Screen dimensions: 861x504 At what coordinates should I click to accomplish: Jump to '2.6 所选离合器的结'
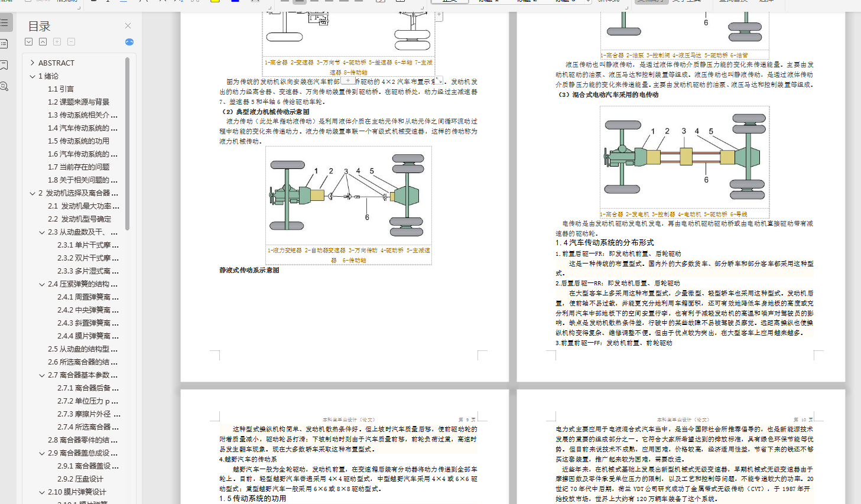(x=83, y=362)
